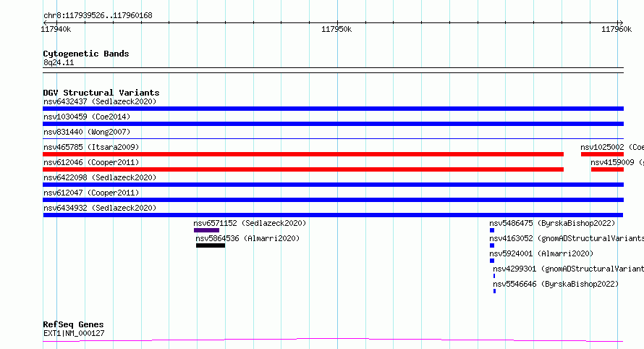Click the purple bar of nsv6571152

click(x=207, y=230)
